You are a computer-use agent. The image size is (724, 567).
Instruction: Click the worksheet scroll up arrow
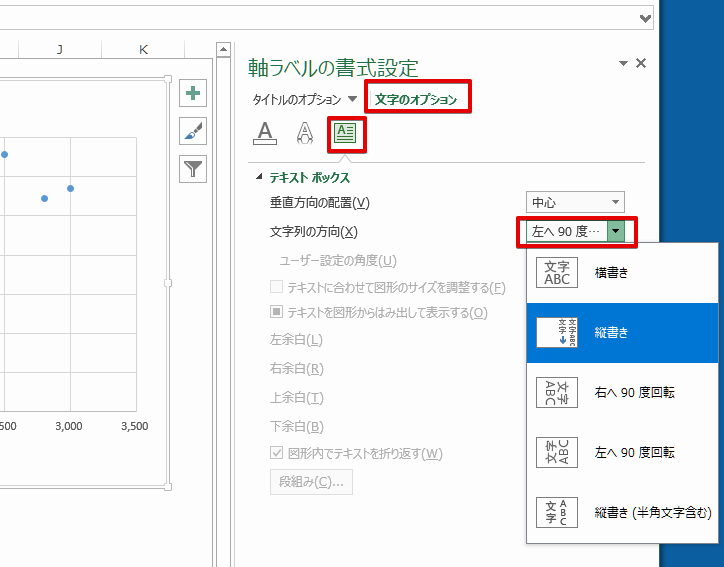(x=223, y=49)
